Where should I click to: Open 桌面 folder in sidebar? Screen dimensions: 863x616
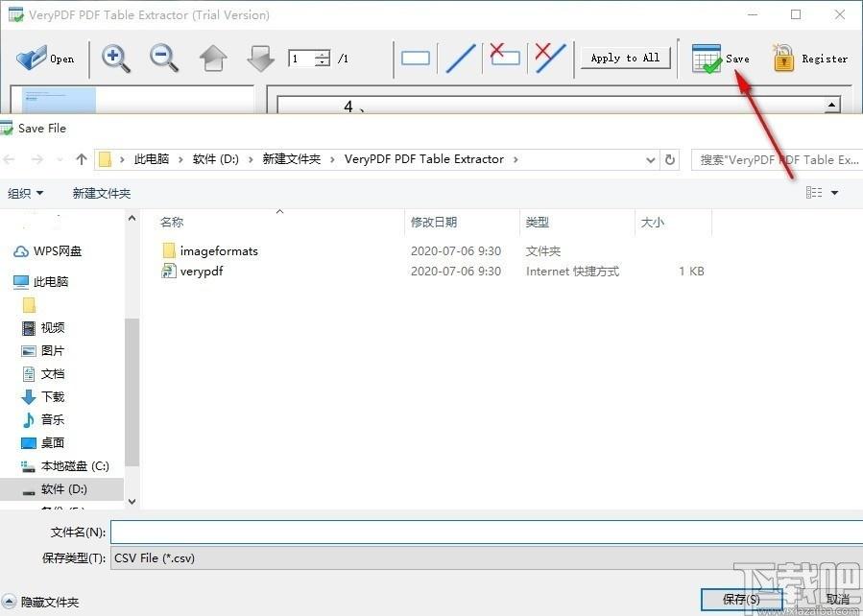point(43,442)
